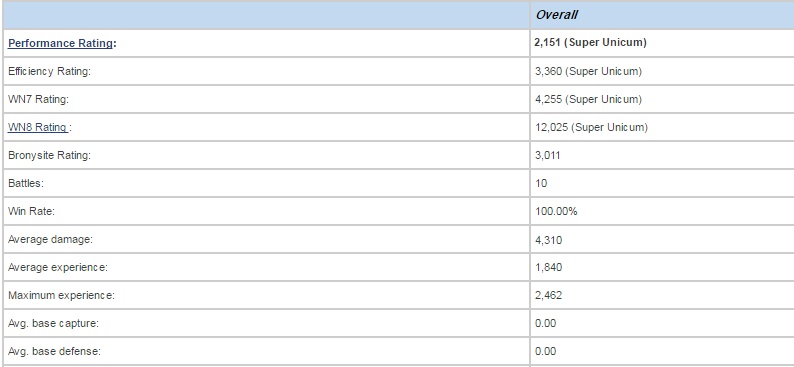The height and width of the screenshot is (367, 794).
Task: Open the Performance Rating link
Action: (60, 43)
